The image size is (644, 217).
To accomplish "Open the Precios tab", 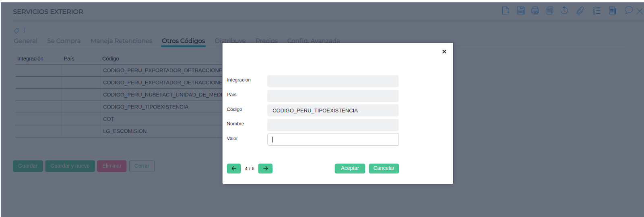I will pyautogui.click(x=266, y=41).
